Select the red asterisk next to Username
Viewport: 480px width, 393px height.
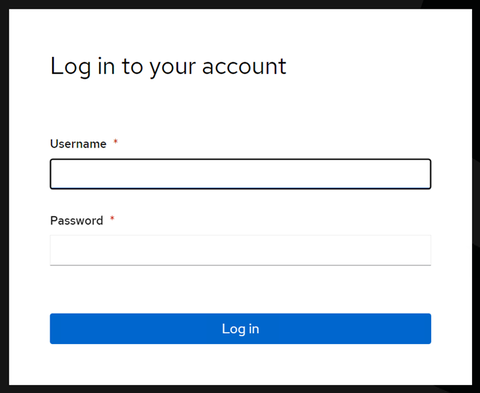coord(116,142)
